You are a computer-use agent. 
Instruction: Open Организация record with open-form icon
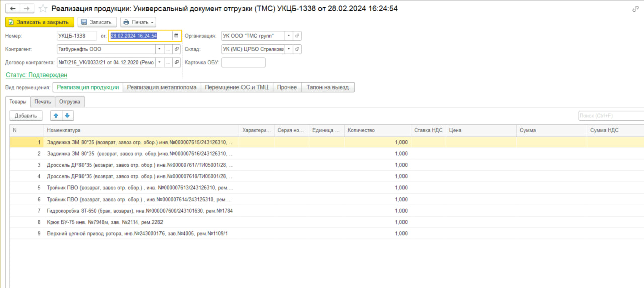297,36
